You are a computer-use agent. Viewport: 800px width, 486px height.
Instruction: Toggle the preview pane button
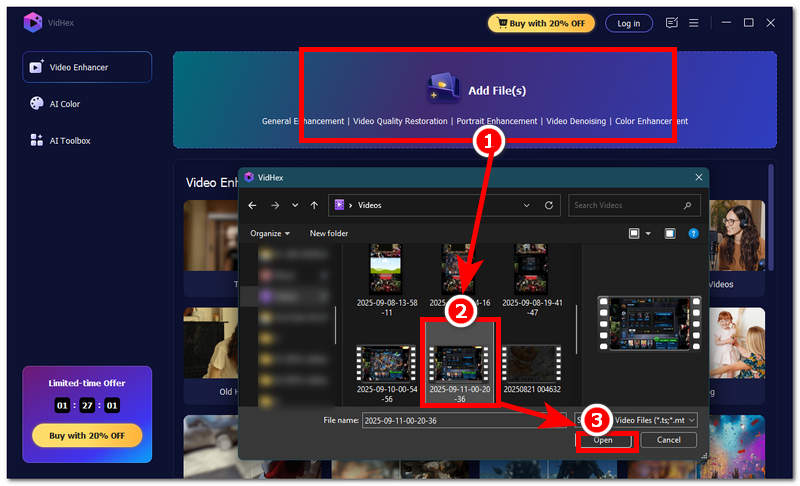tap(670, 233)
